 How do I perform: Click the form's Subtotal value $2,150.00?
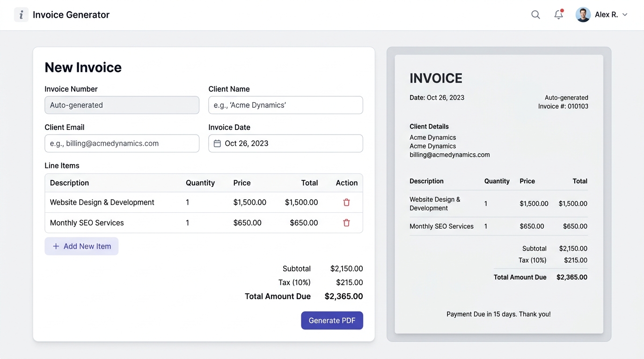[x=347, y=269]
